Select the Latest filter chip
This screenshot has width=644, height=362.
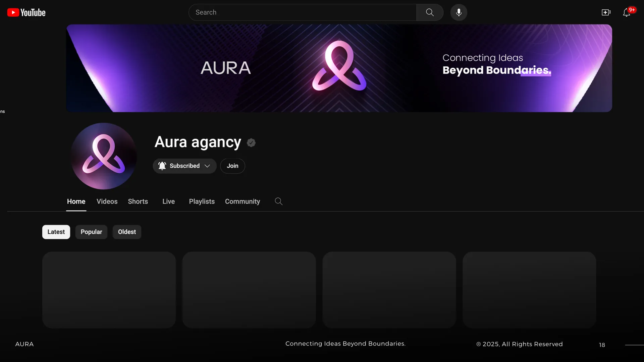pyautogui.click(x=56, y=232)
